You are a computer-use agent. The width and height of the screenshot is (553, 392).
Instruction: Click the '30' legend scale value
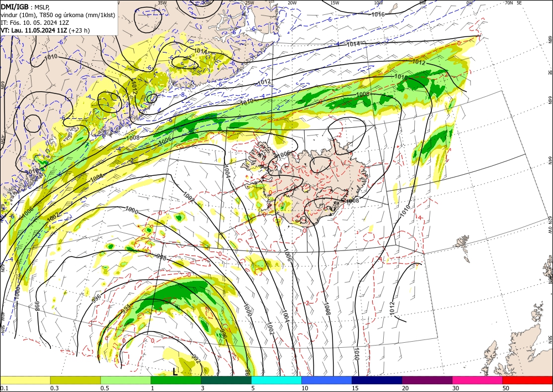pyautogui.click(x=456, y=388)
